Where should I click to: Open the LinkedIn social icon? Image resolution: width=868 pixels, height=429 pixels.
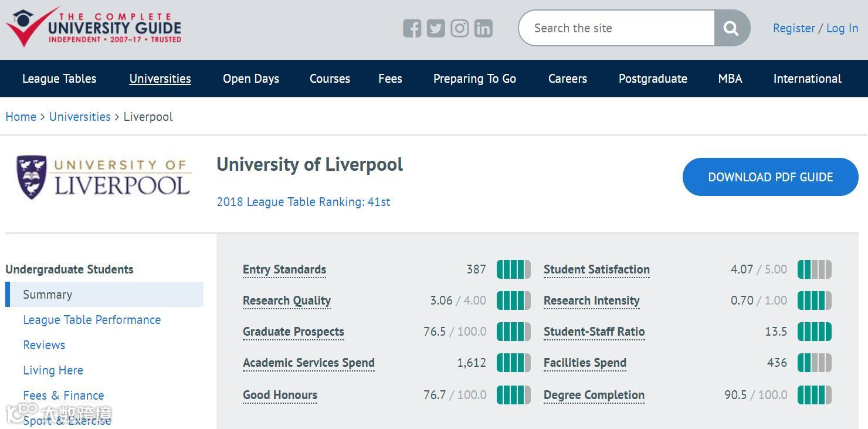(483, 28)
